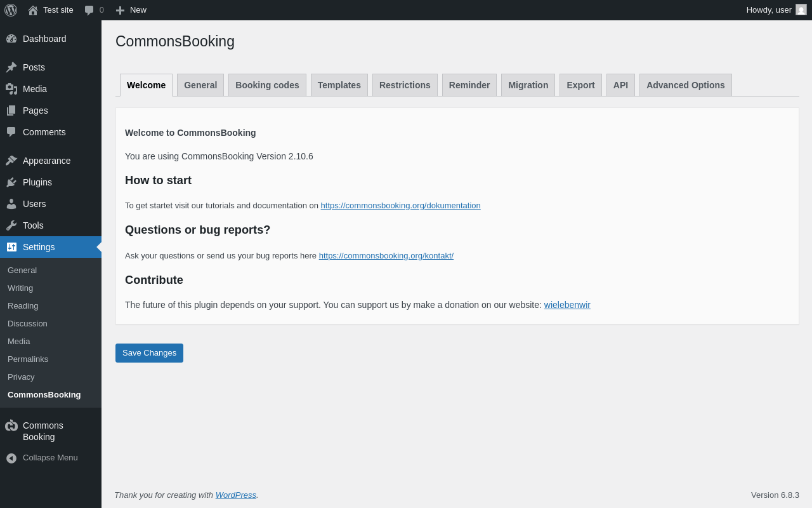This screenshot has width=812, height=508.
Task: Go to Users in the sidebar
Action: pyautogui.click(x=34, y=204)
